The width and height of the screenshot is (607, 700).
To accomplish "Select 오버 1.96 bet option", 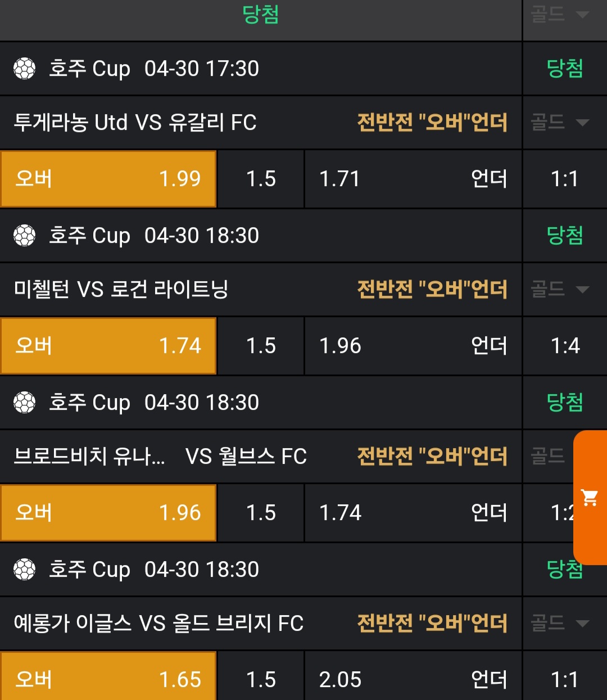I will pos(108,513).
